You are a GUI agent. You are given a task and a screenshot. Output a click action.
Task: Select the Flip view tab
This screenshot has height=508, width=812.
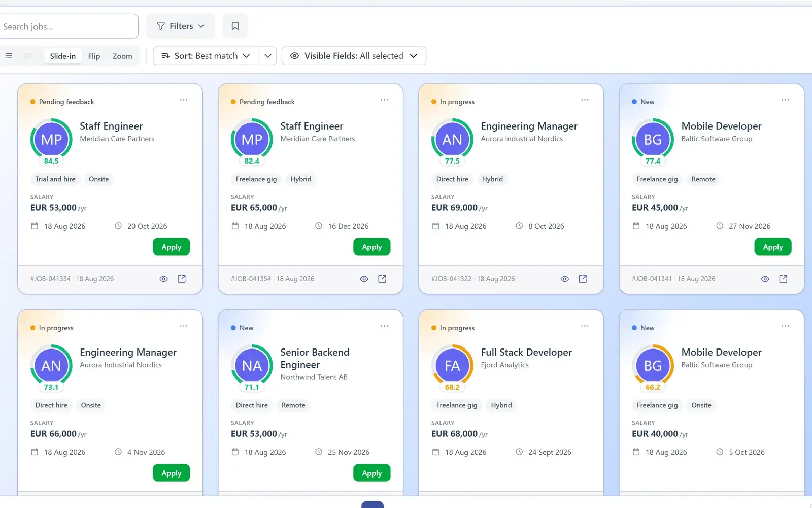tap(94, 56)
